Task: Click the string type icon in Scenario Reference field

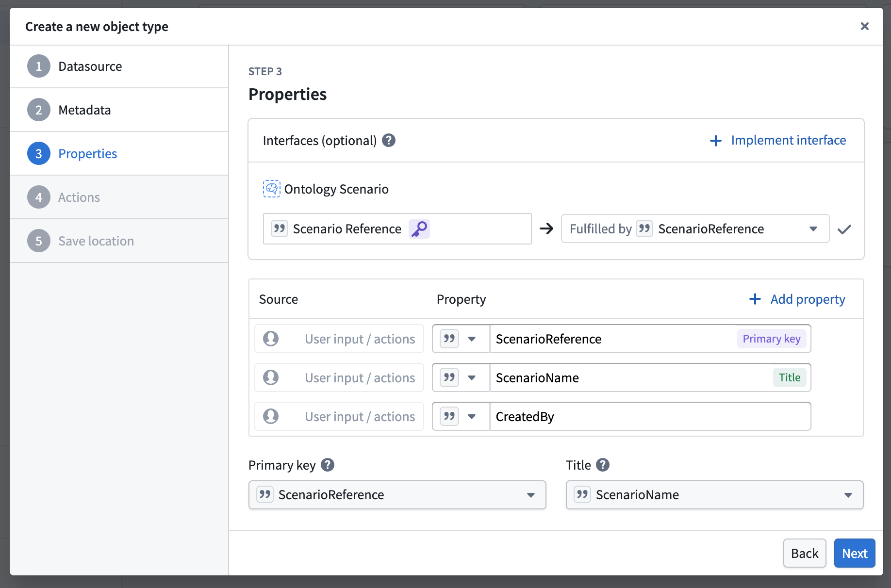Action: [x=280, y=229]
